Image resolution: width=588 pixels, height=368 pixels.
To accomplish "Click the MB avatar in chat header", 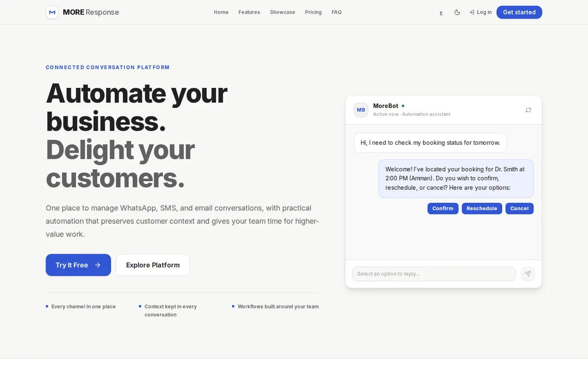I will point(361,110).
